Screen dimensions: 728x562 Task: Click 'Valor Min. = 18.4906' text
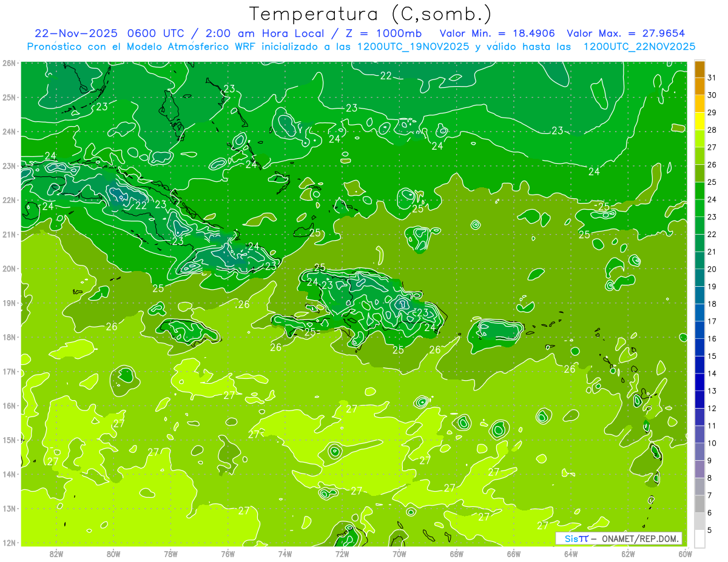point(497,33)
